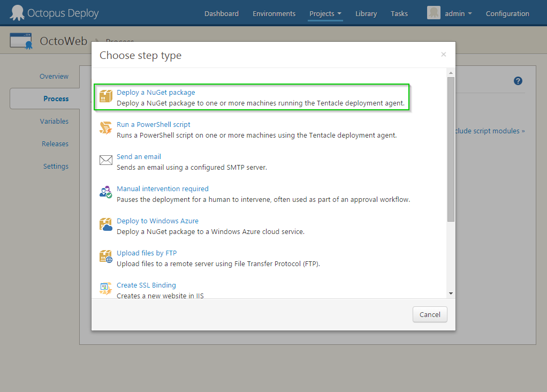Click the Manual intervention required icon
The width and height of the screenshot is (547, 392).
point(105,192)
